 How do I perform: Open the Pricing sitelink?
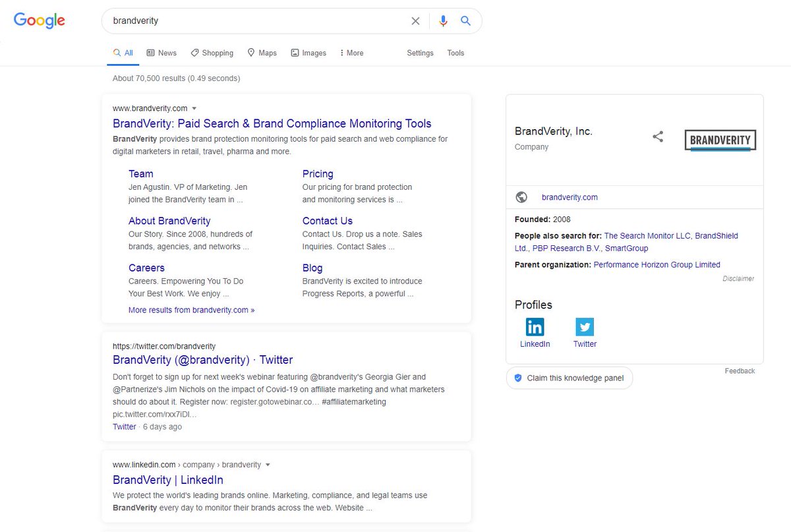point(318,174)
